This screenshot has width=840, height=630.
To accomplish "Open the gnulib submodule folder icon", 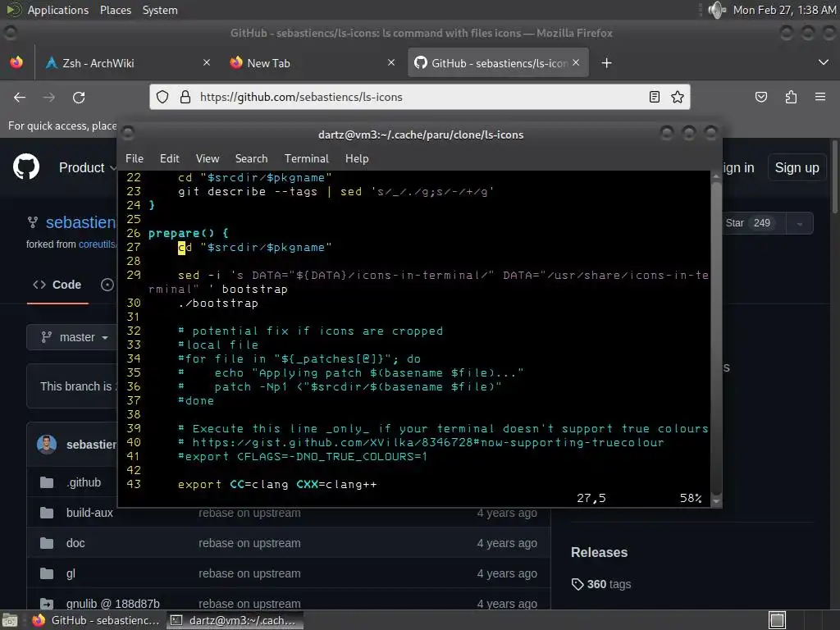I will coord(47,604).
